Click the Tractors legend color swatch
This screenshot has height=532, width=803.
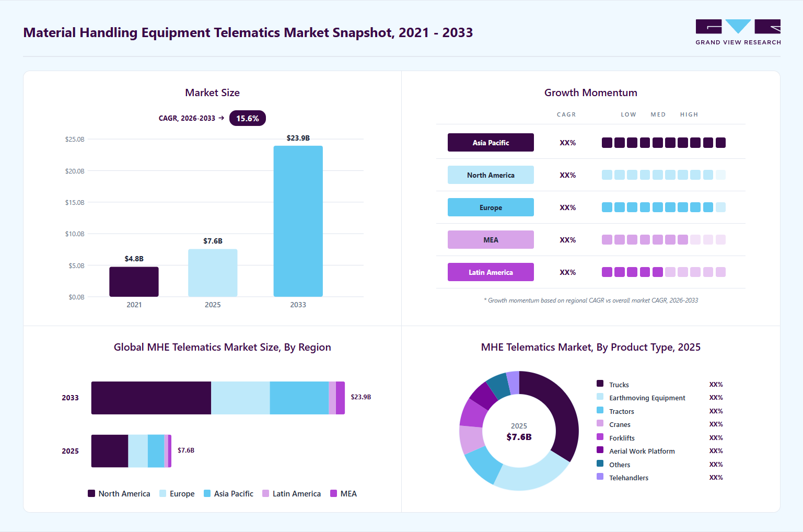600,410
